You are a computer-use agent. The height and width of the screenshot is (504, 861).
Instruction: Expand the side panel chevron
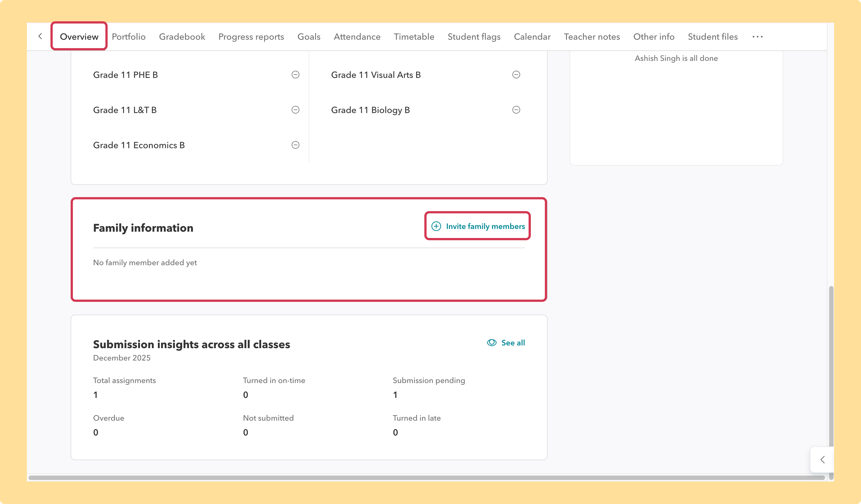coord(822,460)
